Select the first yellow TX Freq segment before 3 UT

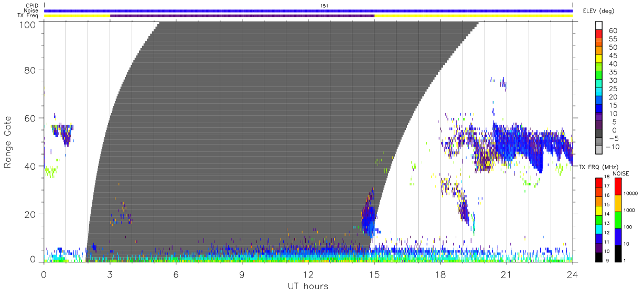77,16
